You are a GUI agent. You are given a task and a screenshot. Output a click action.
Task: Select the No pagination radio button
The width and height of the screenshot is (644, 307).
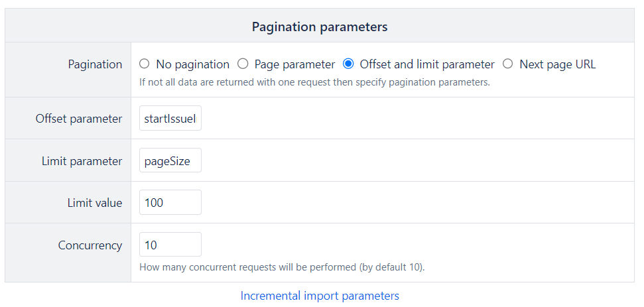[x=144, y=64]
